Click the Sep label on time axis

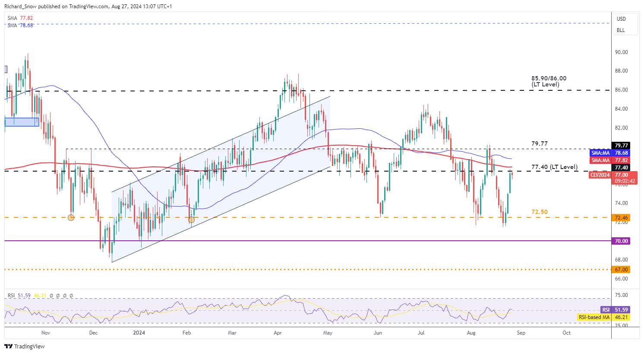(521, 333)
